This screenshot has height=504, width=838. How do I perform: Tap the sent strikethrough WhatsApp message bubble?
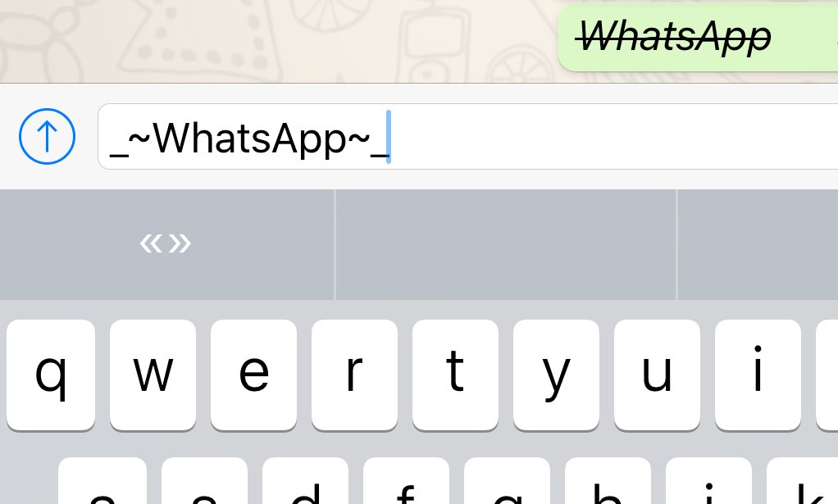click(698, 37)
